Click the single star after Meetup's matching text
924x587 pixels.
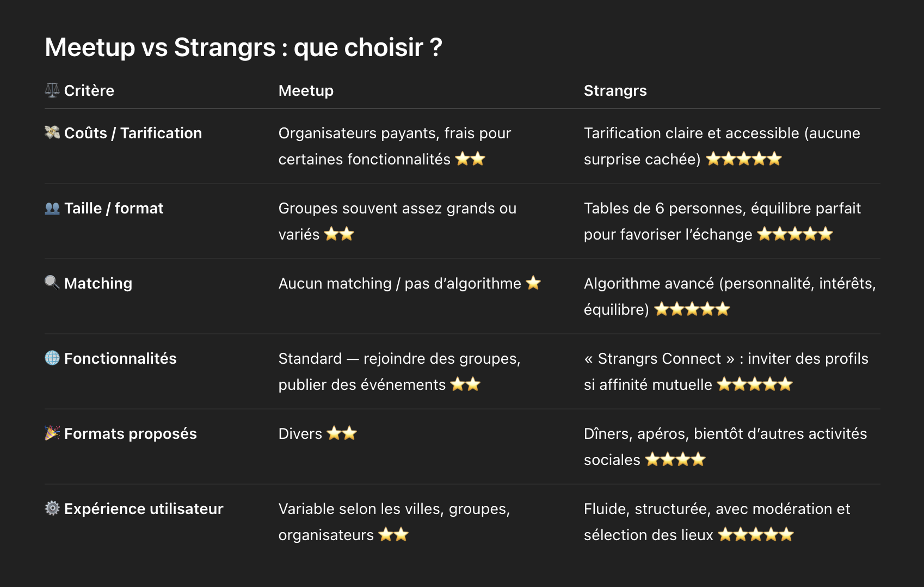(x=533, y=283)
